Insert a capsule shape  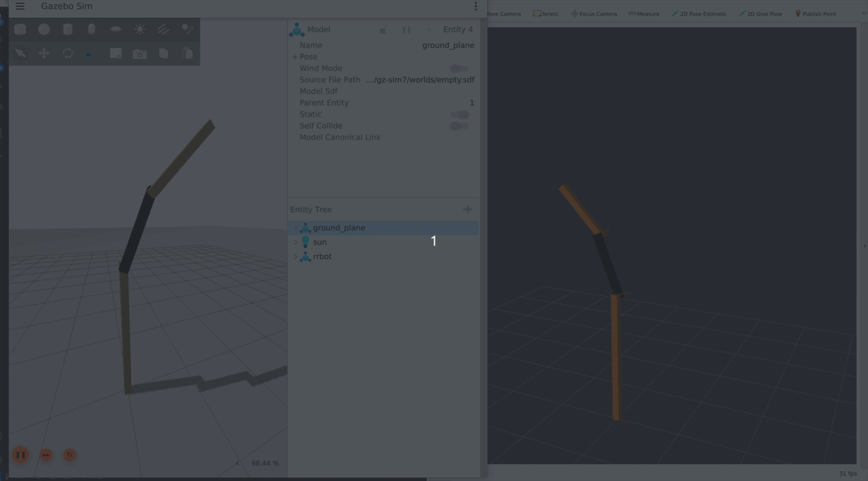click(92, 29)
